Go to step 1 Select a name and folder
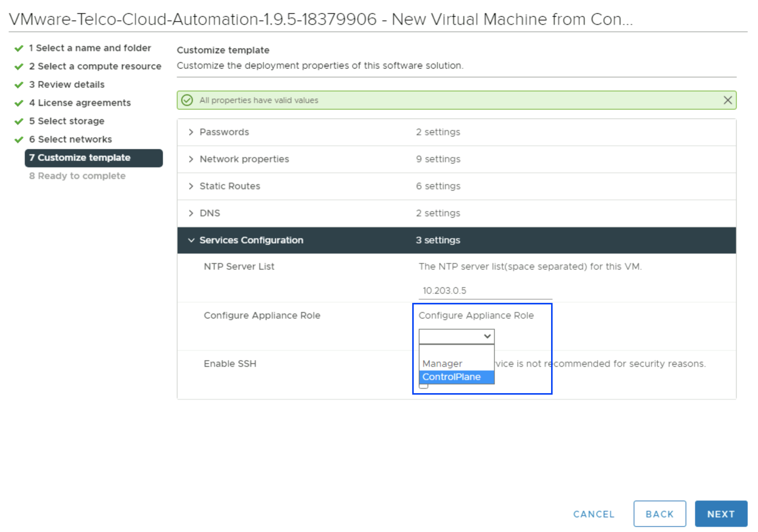Screen dimensions: 758x532 (90, 48)
